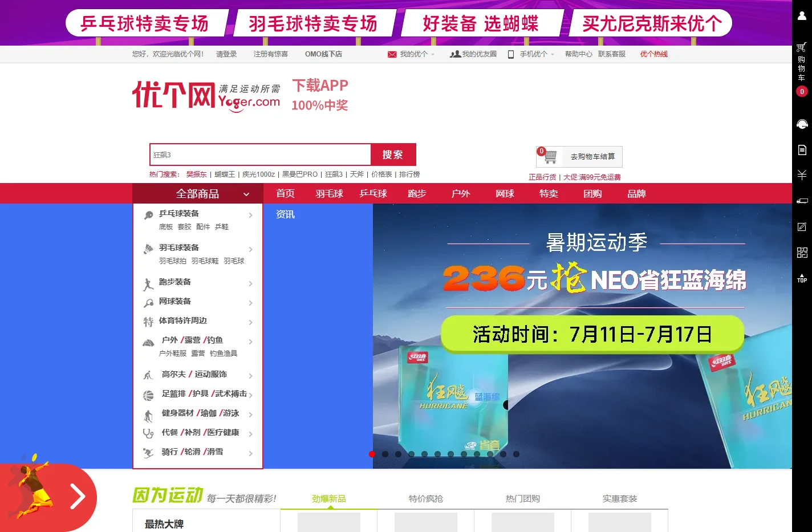812x532 pixels.
Task: Select the last carousel indicator dot
Action: coord(516,454)
